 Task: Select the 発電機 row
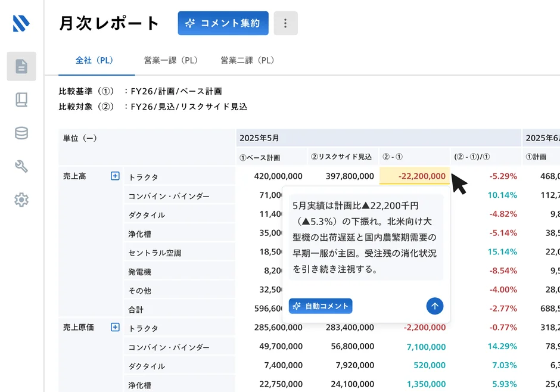coord(179,272)
